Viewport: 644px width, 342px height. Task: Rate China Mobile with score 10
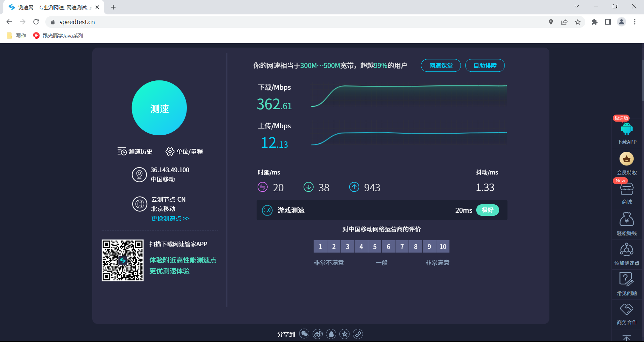click(443, 247)
